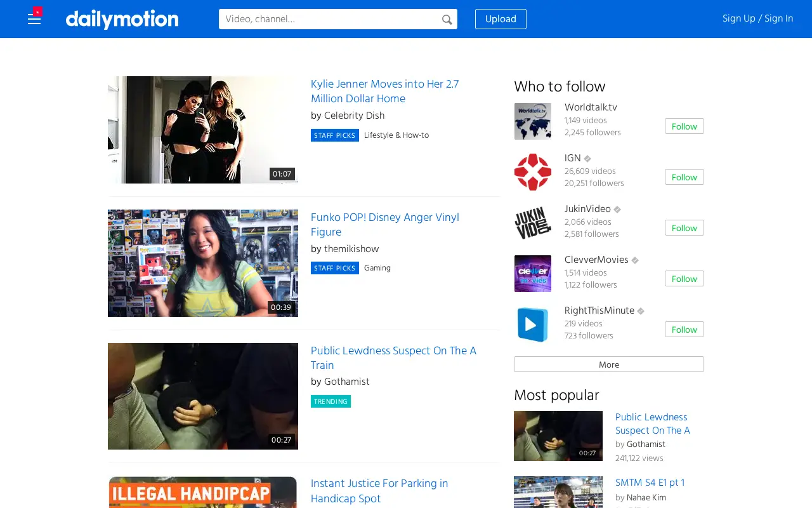This screenshot has width=812, height=508.
Task: Open Sign Up / Sign In
Action: coord(757,18)
